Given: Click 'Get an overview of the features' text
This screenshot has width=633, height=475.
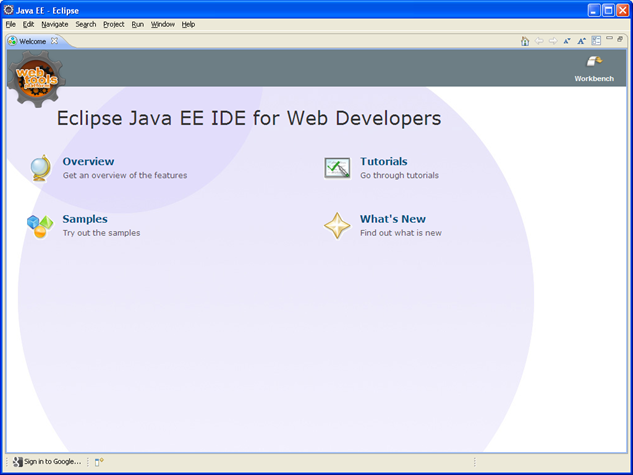Looking at the screenshot, I should coord(125,175).
